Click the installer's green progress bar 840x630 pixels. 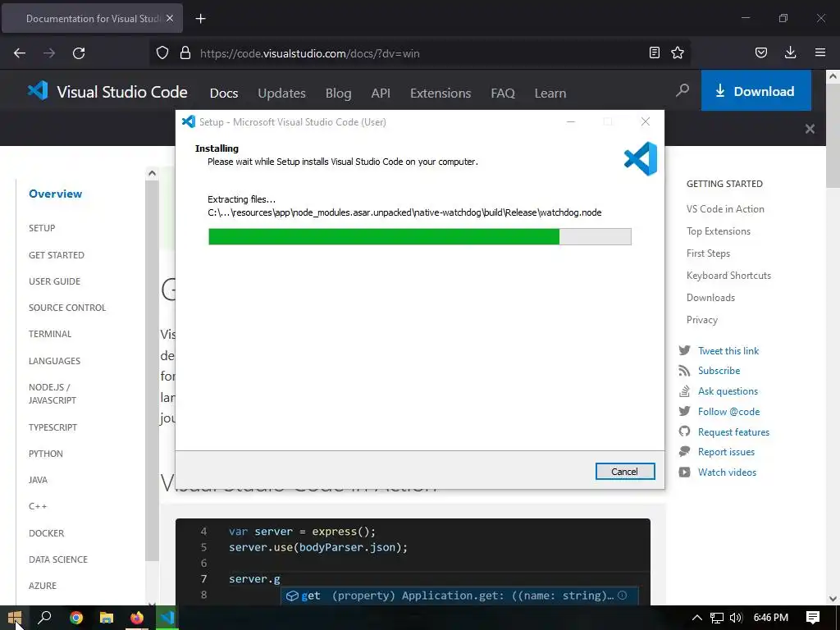384,236
